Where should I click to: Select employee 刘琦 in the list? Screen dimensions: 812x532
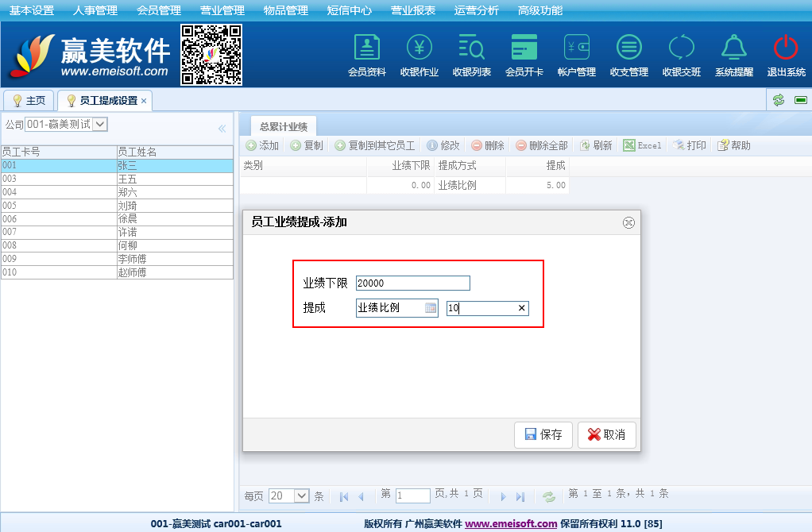point(127,206)
